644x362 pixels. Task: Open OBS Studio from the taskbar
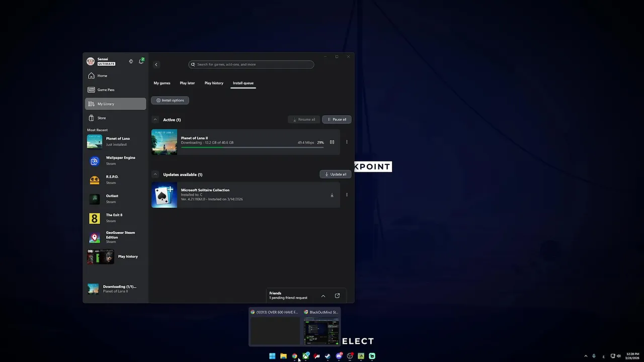pyautogui.click(x=350, y=356)
